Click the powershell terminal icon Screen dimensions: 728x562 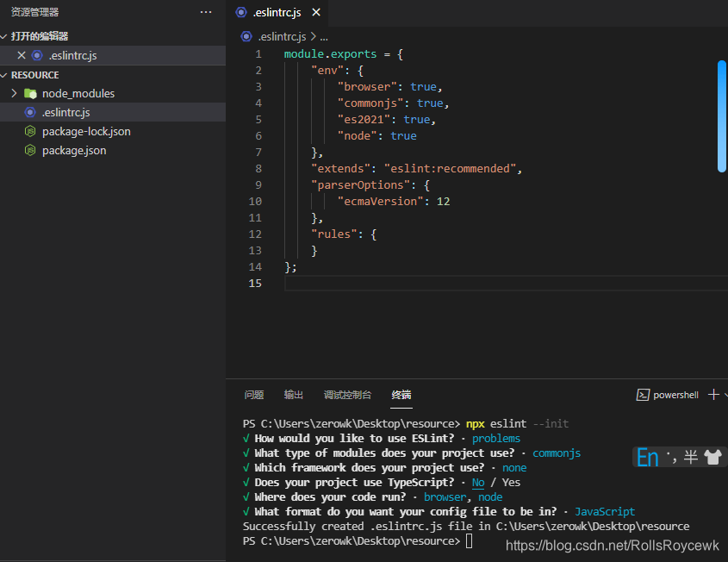tap(643, 395)
